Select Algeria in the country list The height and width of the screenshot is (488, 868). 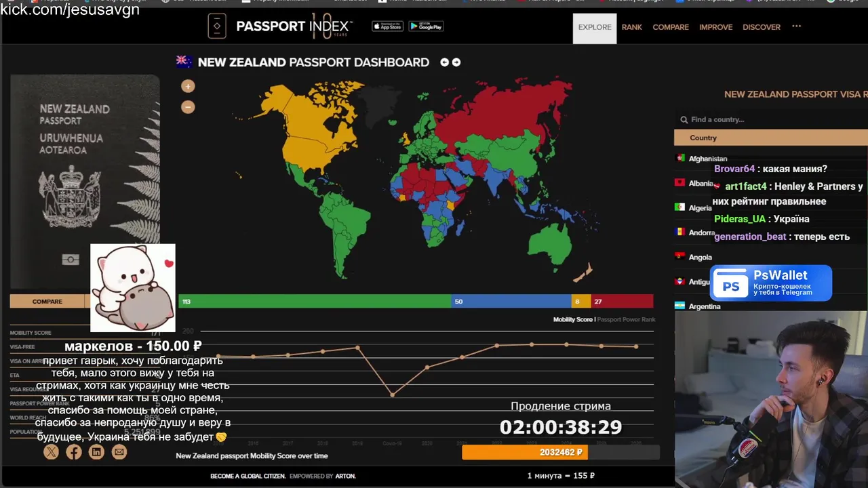coord(701,208)
